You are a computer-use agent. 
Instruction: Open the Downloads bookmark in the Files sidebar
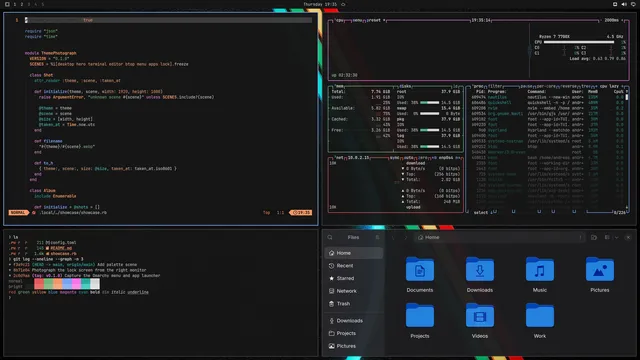(x=353, y=321)
